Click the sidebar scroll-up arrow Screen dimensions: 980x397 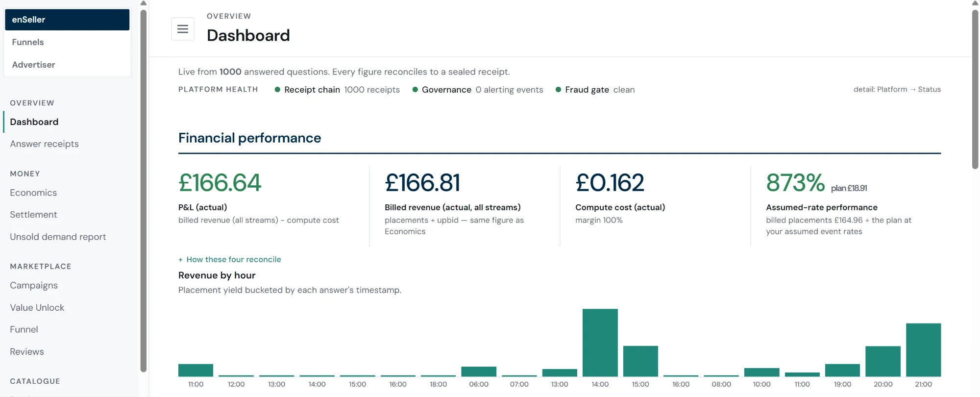click(x=144, y=3)
